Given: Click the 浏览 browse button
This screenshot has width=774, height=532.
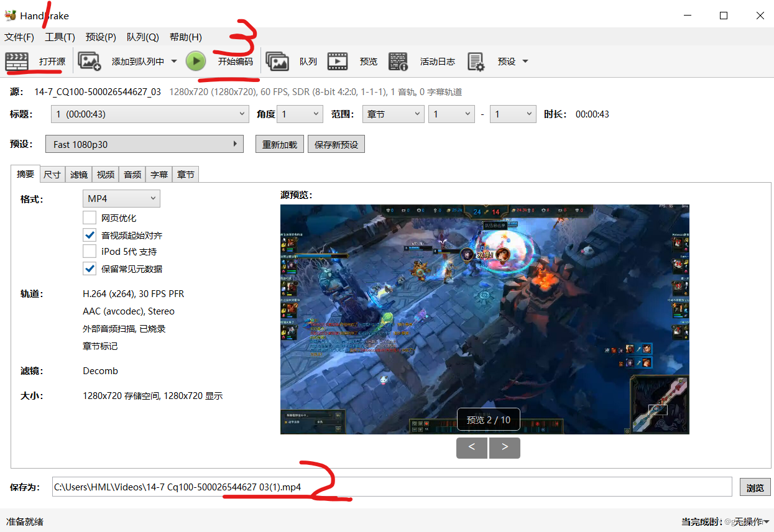Looking at the screenshot, I should coord(755,487).
